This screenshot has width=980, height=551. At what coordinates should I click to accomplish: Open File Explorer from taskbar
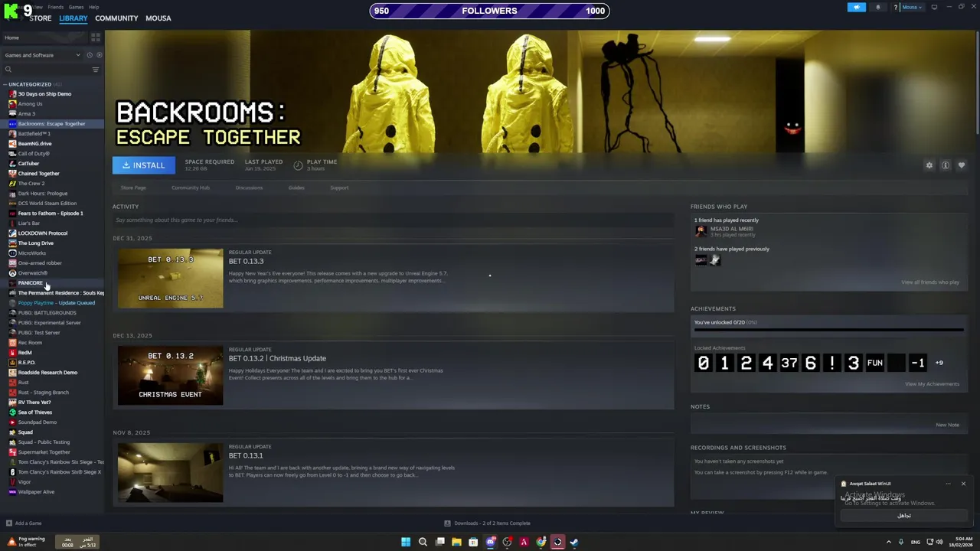[456, 542]
